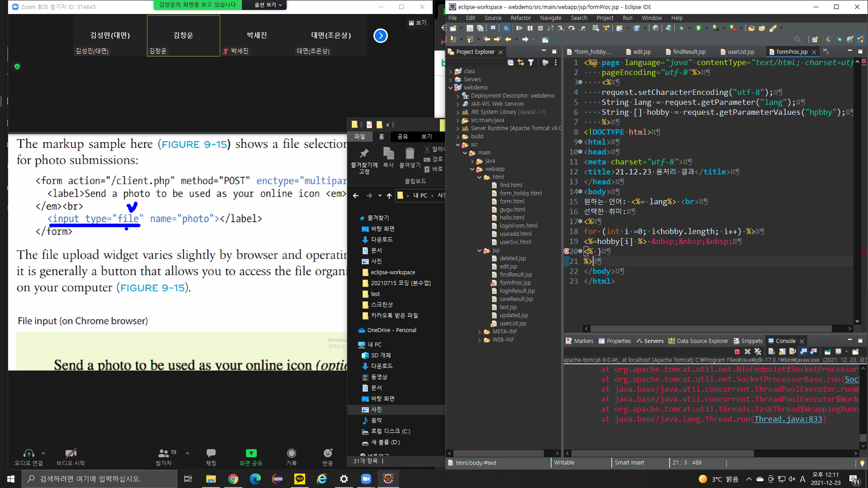Click the Zoom 화면 공유 share screen button
868x488 pixels.
pos(251,456)
